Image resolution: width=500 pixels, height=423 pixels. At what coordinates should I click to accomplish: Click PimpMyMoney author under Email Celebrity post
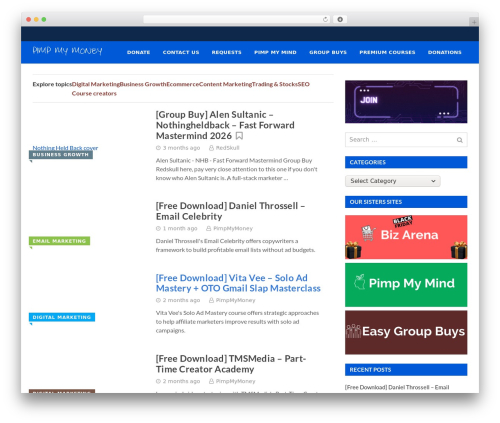pos(233,229)
